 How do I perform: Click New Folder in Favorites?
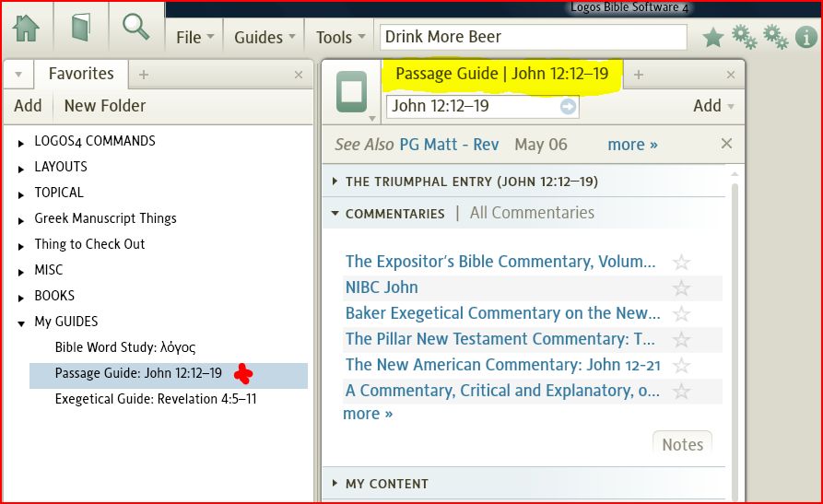tap(105, 106)
